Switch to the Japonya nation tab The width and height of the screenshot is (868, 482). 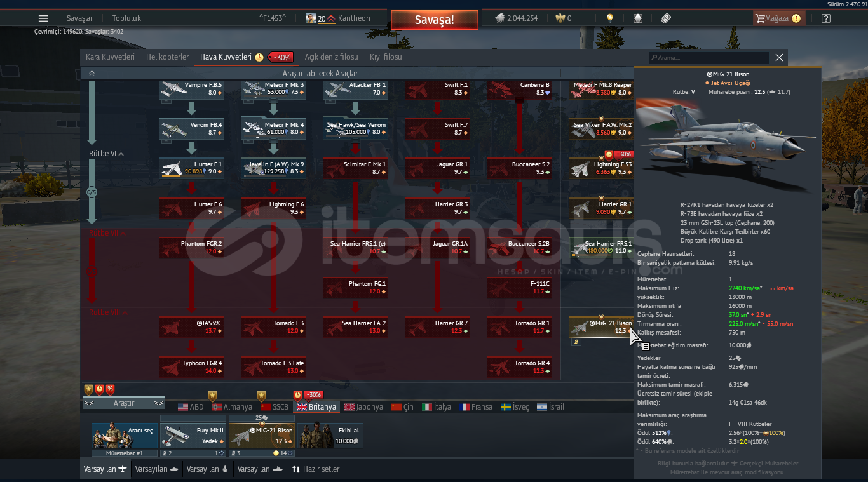[x=363, y=407]
